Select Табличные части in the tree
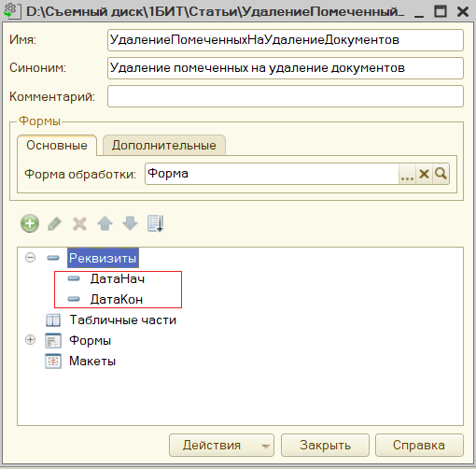 [122, 320]
